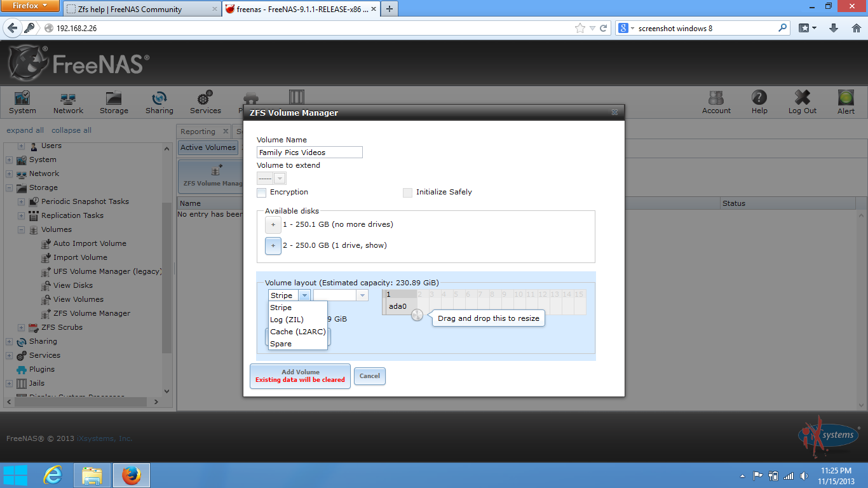Open the Sharing toolbar icon

click(159, 102)
